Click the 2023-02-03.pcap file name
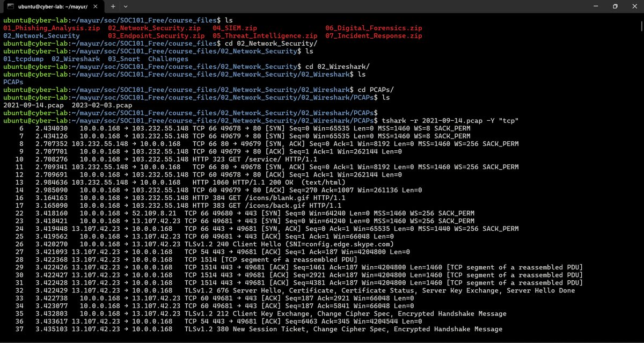 coord(102,105)
